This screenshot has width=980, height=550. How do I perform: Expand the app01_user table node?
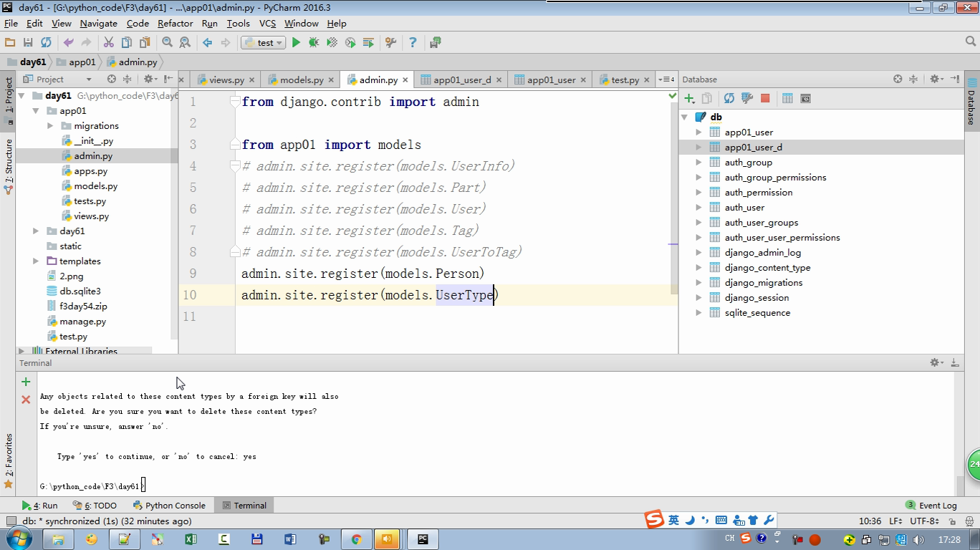[698, 132]
